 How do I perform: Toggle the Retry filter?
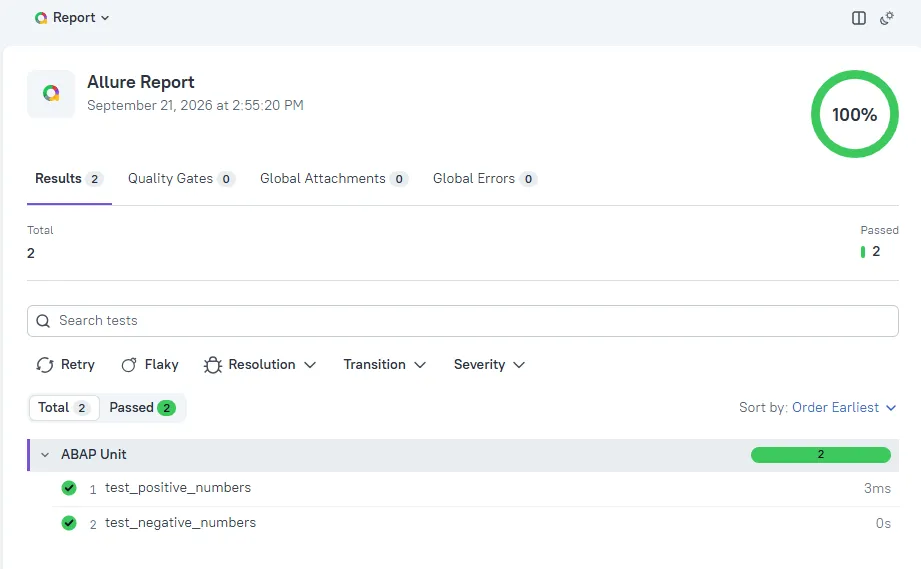[65, 365]
